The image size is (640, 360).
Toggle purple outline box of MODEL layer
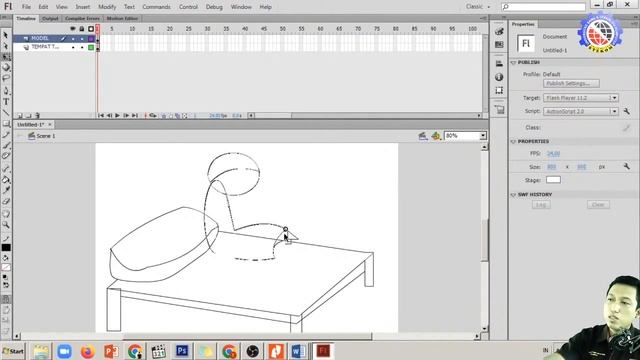click(x=91, y=39)
